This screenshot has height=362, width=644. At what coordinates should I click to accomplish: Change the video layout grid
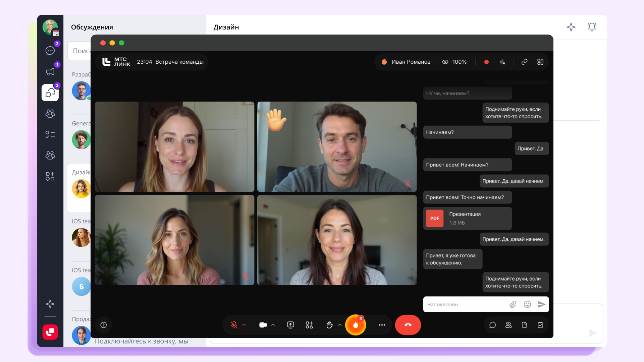540,62
